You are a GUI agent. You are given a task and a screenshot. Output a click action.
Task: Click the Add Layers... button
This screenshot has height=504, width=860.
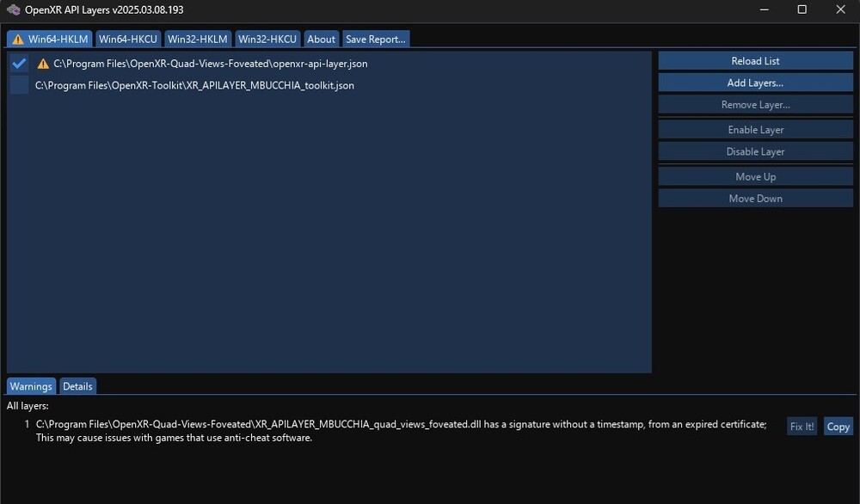(x=755, y=83)
